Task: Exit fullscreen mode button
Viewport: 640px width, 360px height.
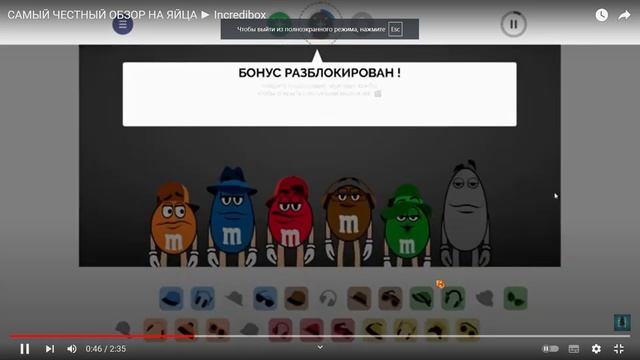Action: tap(619, 349)
